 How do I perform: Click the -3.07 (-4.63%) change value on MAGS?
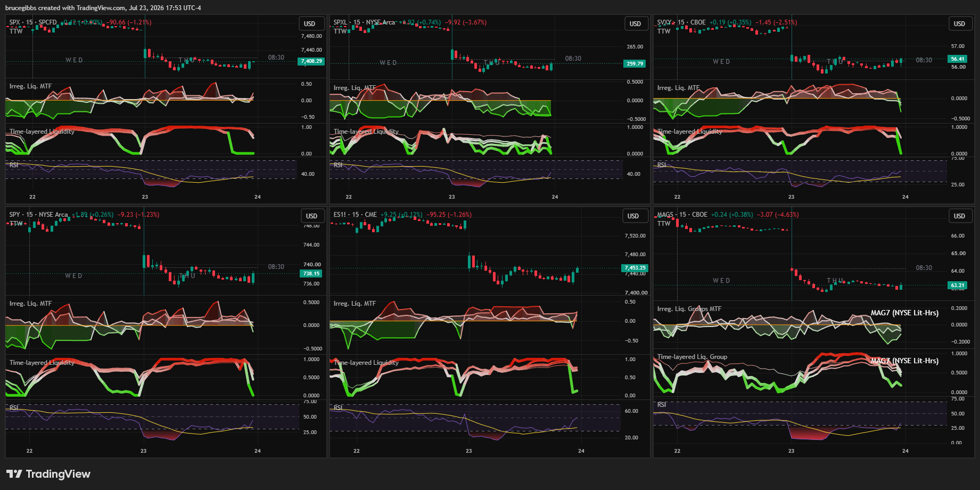coord(778,215)
